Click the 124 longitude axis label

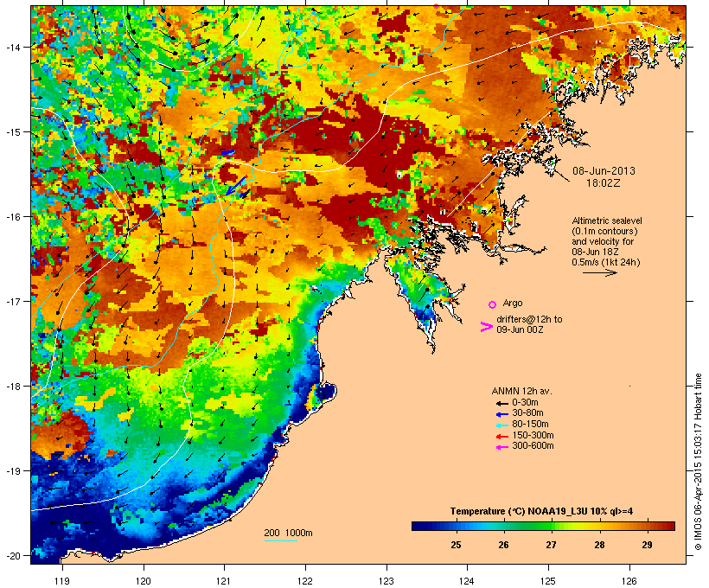click(467, 581)
